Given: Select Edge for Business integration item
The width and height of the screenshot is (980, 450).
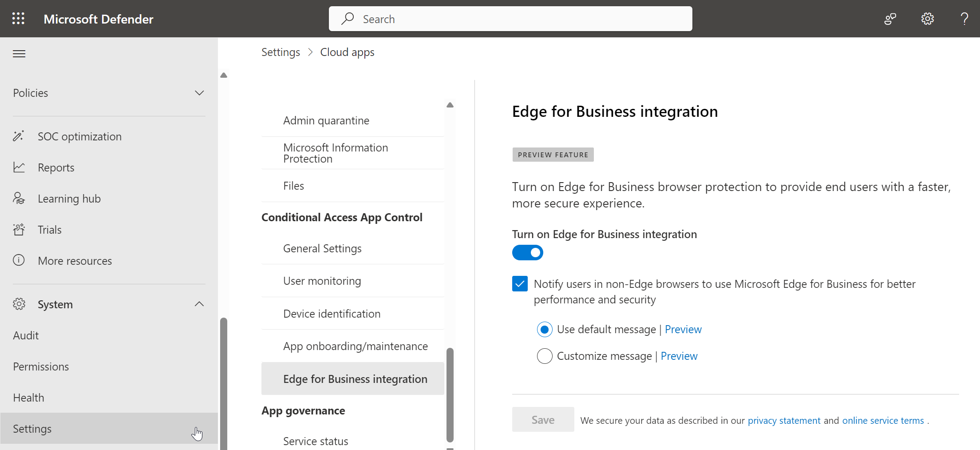Looking at the screenshot, I should [353, 378].
